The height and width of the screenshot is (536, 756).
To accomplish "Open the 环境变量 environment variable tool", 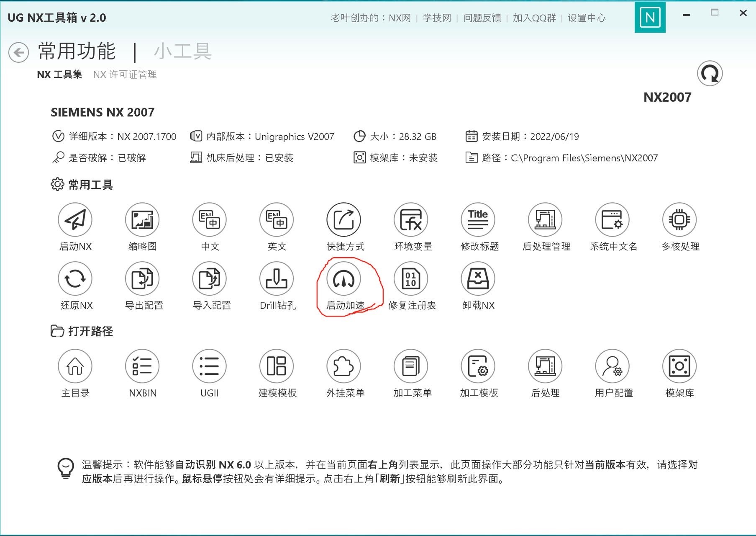I will point(411,220).
